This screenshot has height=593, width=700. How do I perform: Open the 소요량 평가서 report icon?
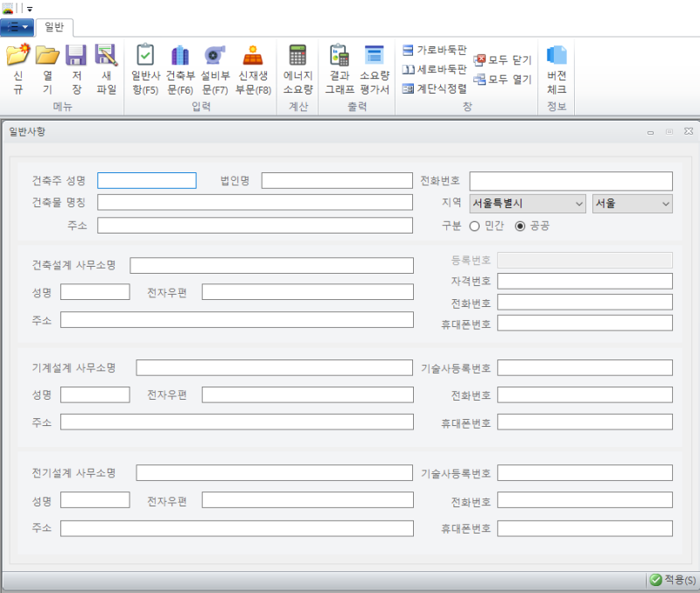tap(374, 66)
